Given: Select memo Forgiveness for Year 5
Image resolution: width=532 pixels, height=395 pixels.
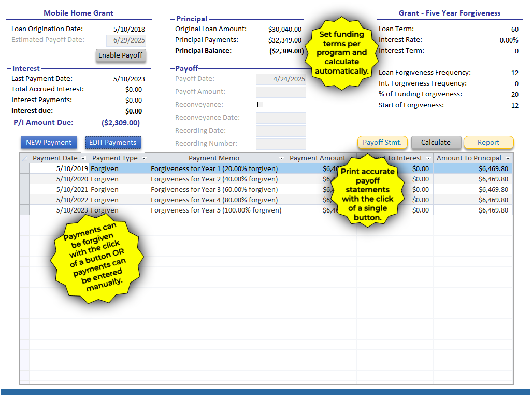Looking at the screenshot, I should click(218, 210).
